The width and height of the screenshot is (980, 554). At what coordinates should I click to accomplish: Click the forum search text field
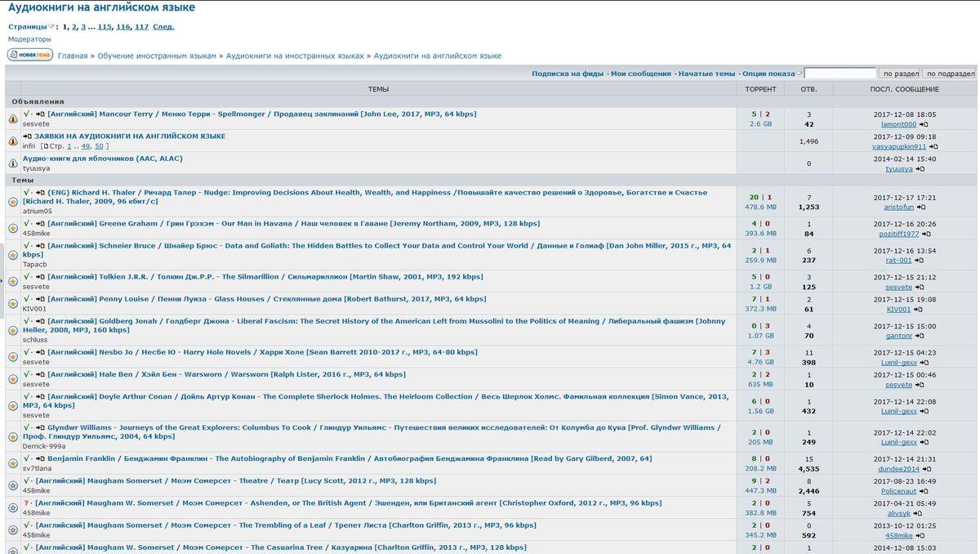click(840, 74)
